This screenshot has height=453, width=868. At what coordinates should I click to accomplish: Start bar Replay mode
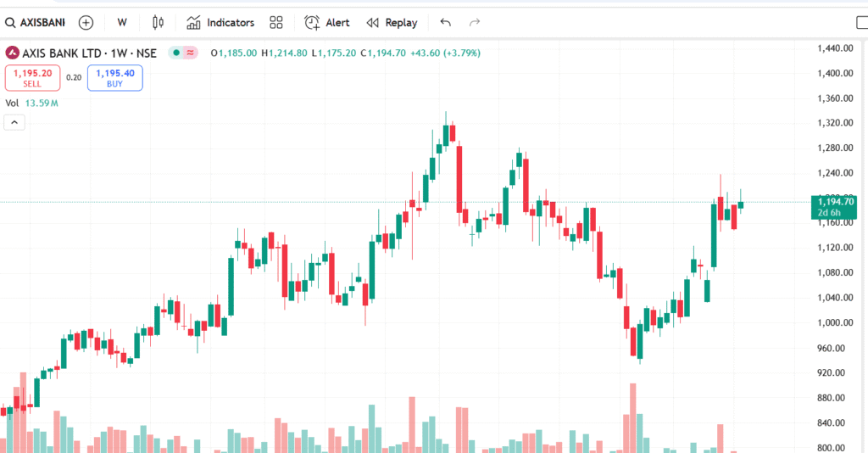[x=392, y=23]
